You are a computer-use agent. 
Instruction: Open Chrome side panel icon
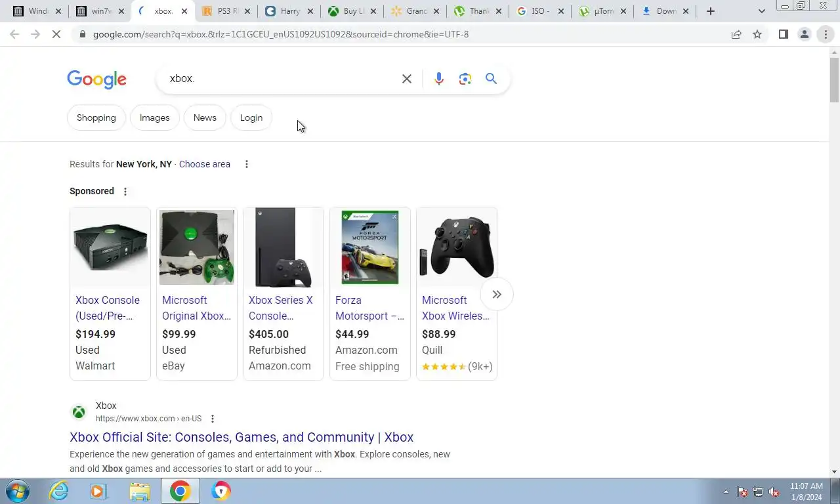[x=783, y=34]
